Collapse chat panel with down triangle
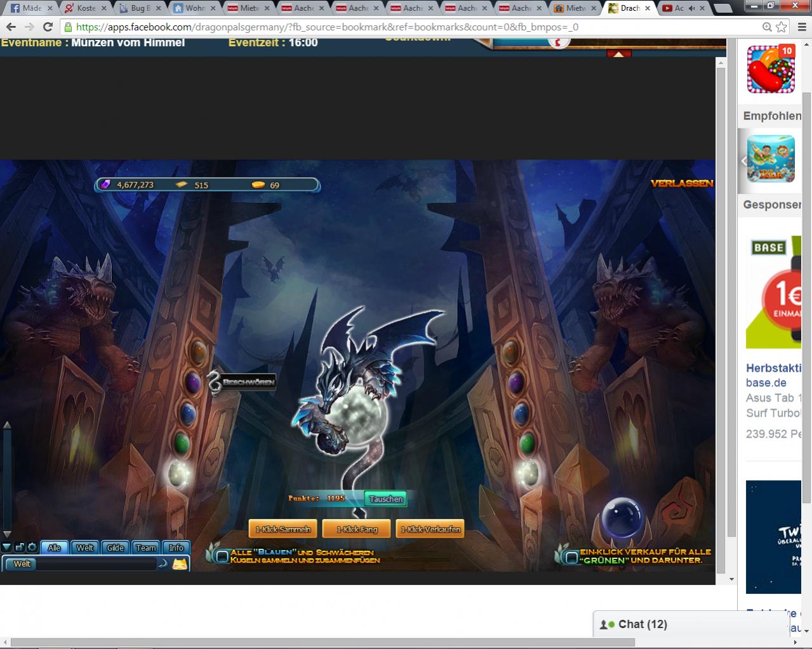Screen dimensions: 812x649 coord(7,547)
